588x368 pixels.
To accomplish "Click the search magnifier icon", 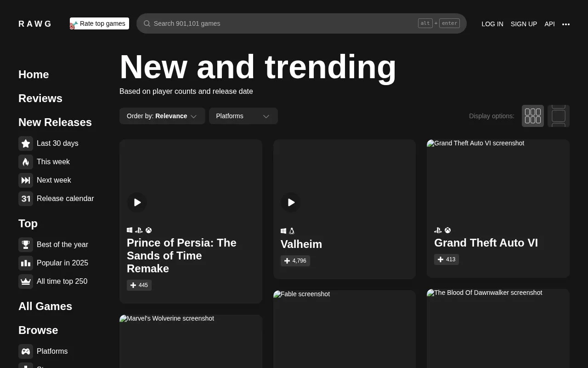I will coord(147,23).
